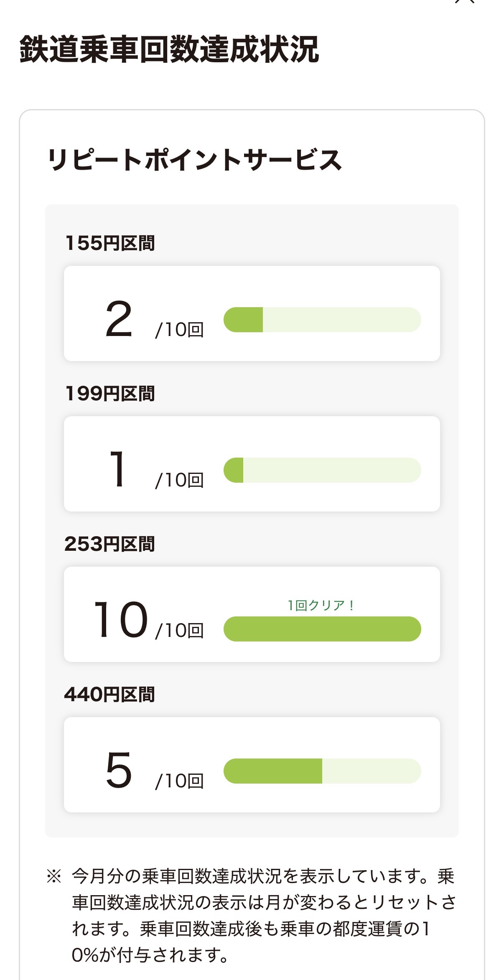The image size is (504, 980).
Task: Click the /10回 text in 155円区間 card
Action: (x=179, y=330)
